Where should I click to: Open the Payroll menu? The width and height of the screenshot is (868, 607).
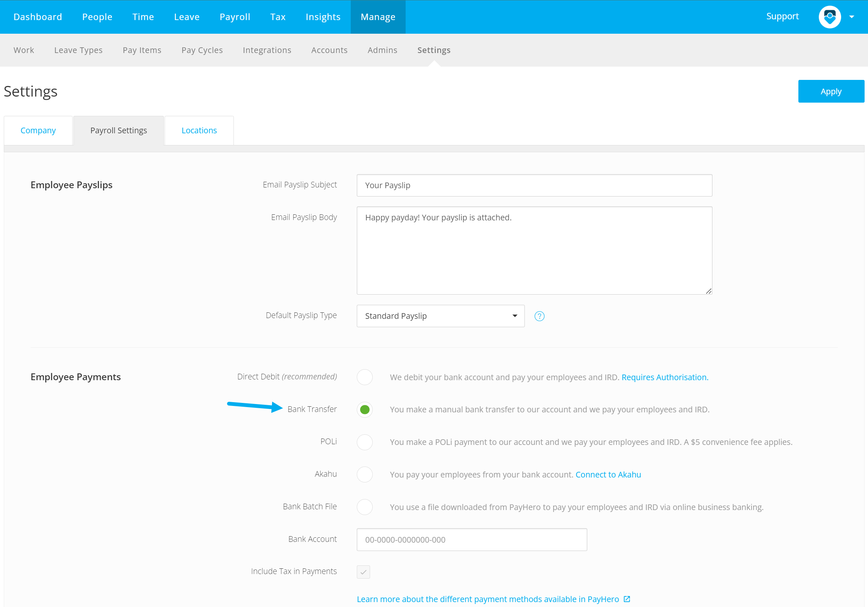(x=235, y=17)
